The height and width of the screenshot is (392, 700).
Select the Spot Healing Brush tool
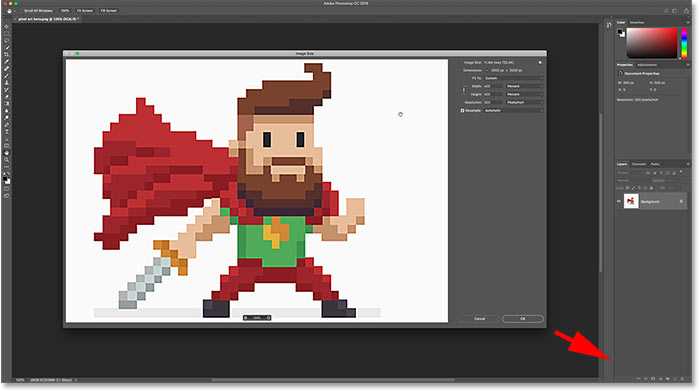6,69
